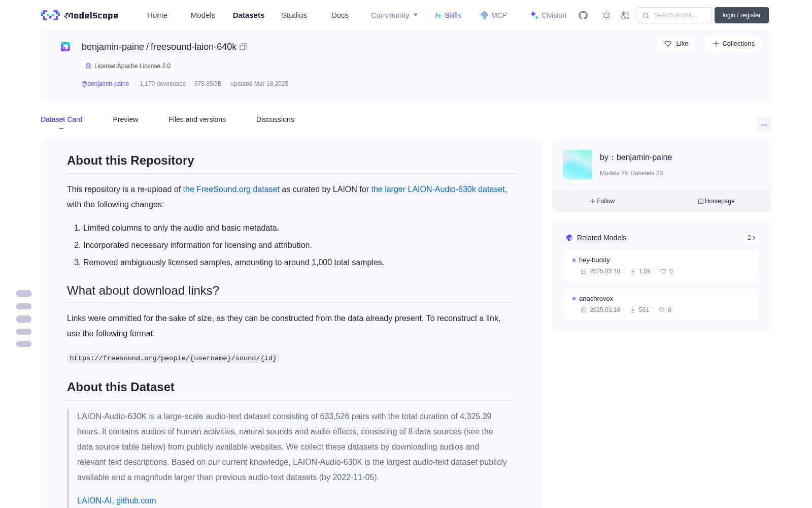Like this dataset
This screenshot has height=508, width=812.
[676, 44]
